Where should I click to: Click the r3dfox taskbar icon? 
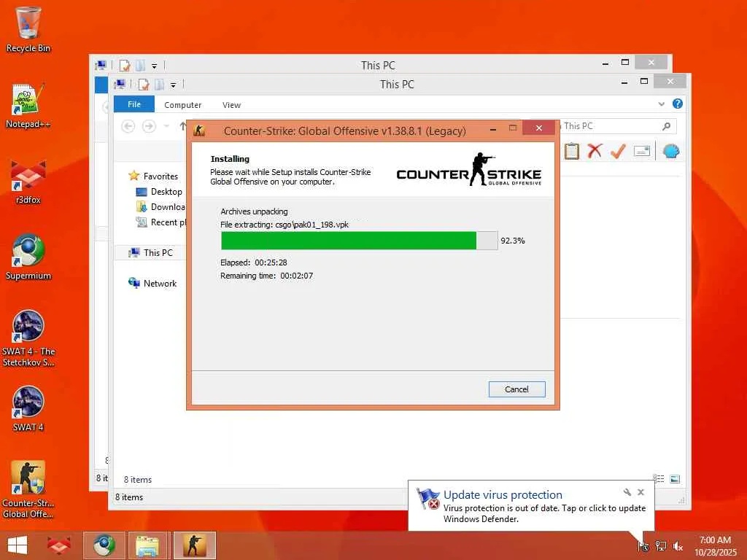click(x=59, y=545)
